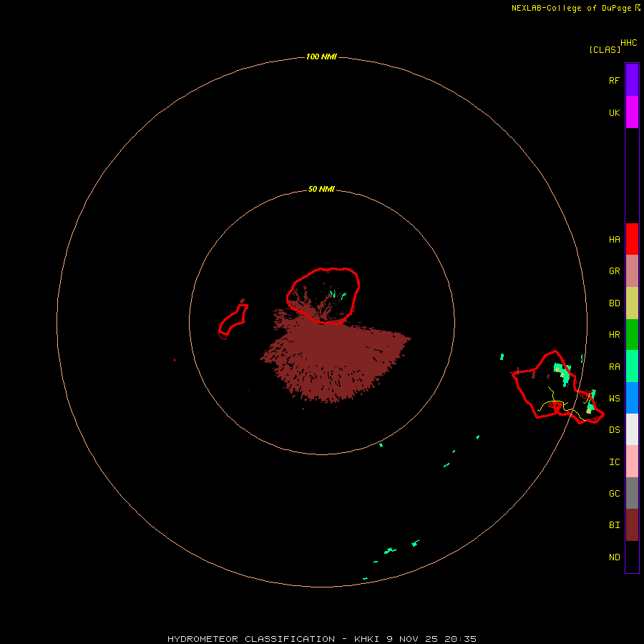This screenshot has height=644, width=644.
Task: Click the RF legend label
Action: pyautogui.click(x=614, y=80)
